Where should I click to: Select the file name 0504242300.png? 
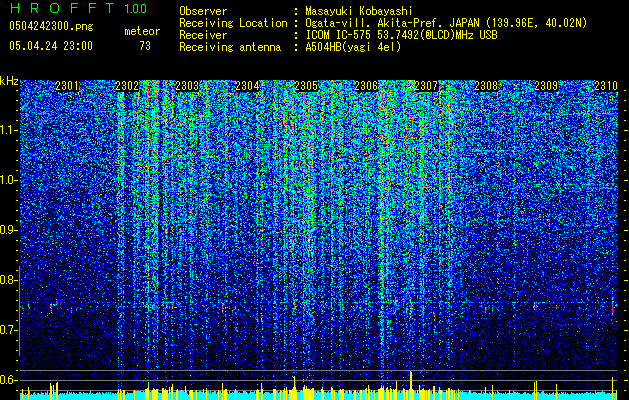(51, 26)
